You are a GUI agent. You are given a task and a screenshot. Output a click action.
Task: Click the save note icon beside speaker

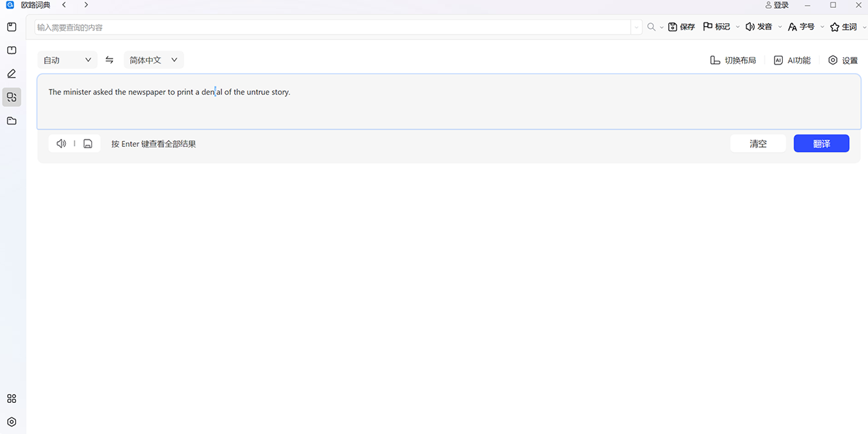point(88,144)
